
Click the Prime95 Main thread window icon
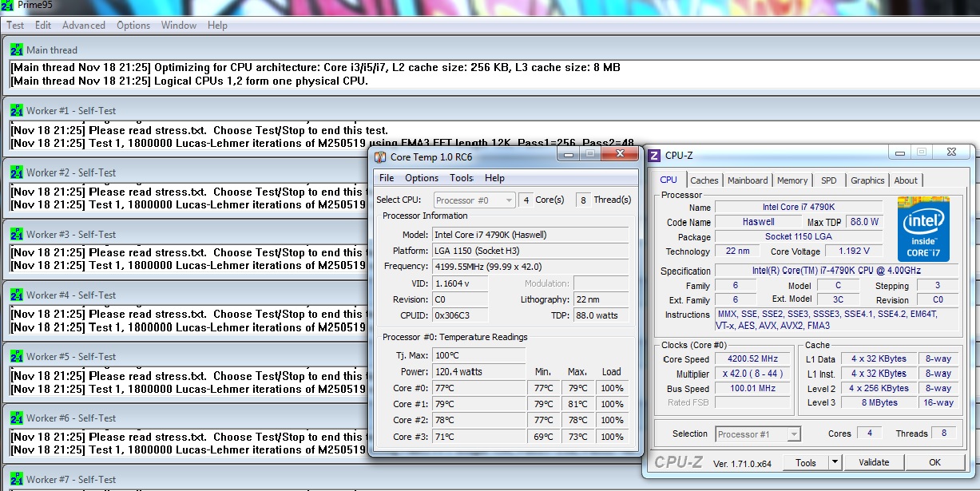coord(17,49)
